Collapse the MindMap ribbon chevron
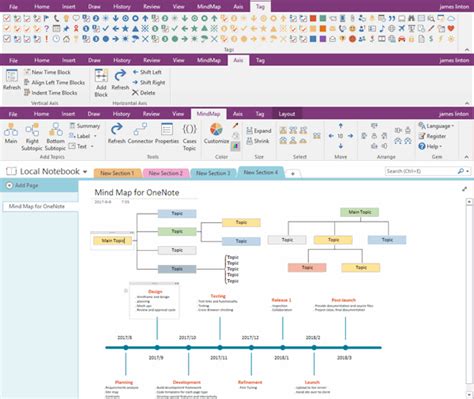This screenshot has width=474, height=399. pyautogui.click(x=466, y=157)
